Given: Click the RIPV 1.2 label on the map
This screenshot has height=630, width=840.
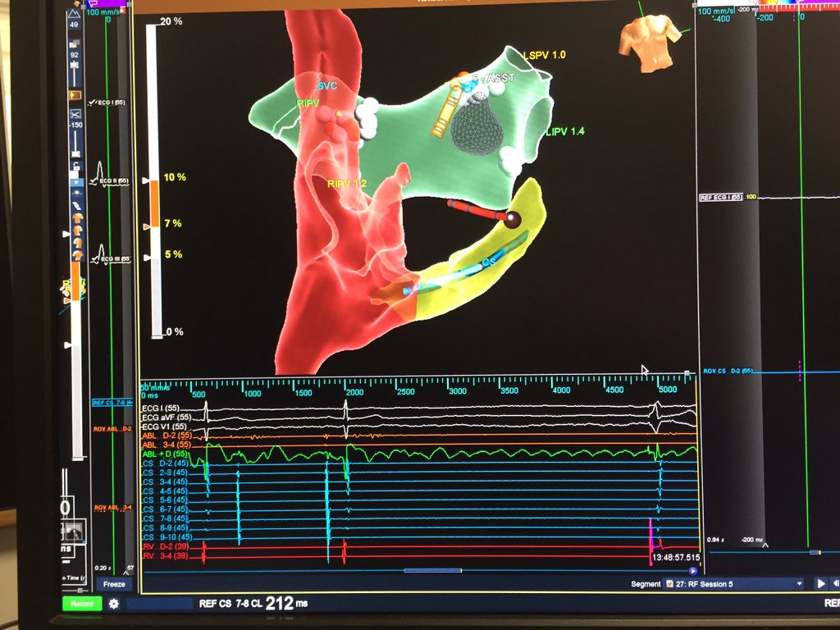Looking at the screenshot, I should click(x=347, y=184).
